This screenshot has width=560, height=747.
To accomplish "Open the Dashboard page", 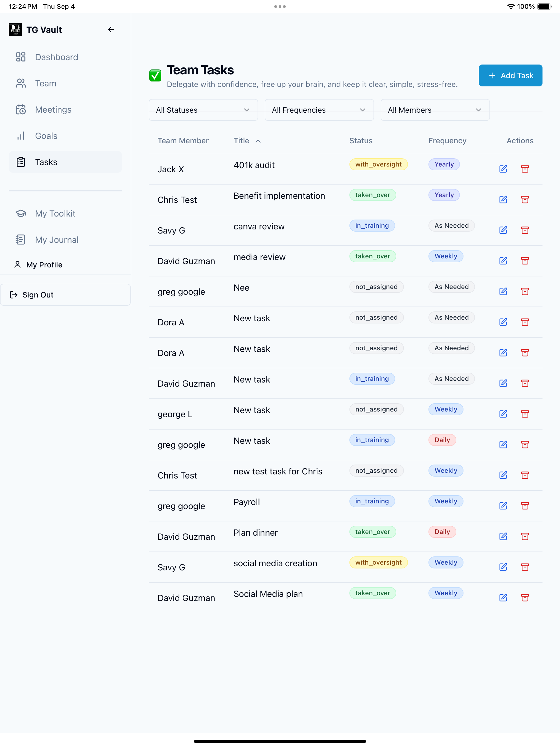I will click(x=65, y=57).
